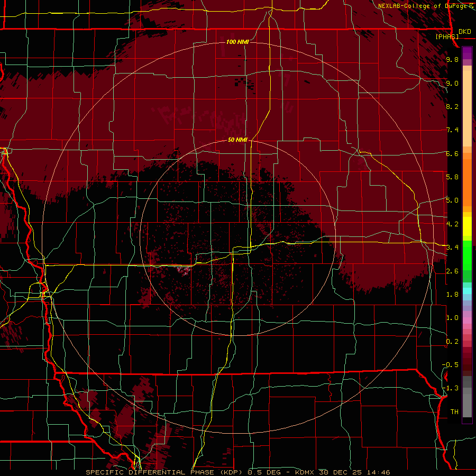The height and width of the screenshot is (476, 476).
Task: Click the "14:46" timestamp in the caption
Action: pyautogui.click(x=378, y=472)
